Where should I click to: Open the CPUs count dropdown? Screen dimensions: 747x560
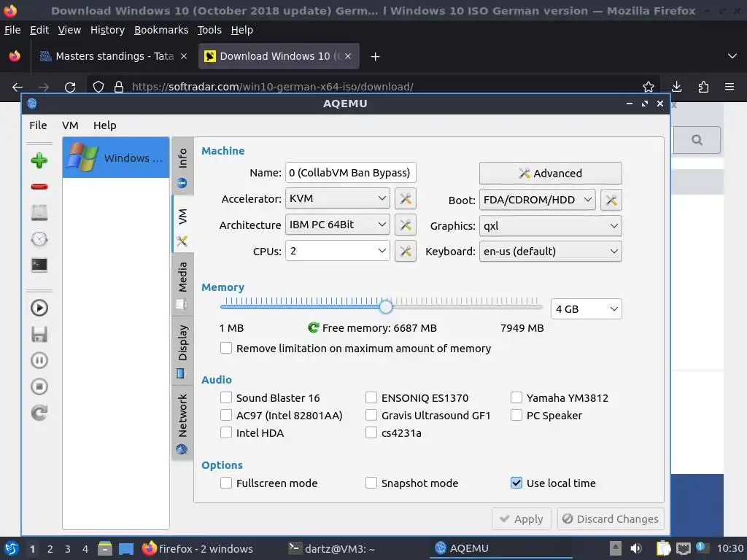tap(337, 251)
